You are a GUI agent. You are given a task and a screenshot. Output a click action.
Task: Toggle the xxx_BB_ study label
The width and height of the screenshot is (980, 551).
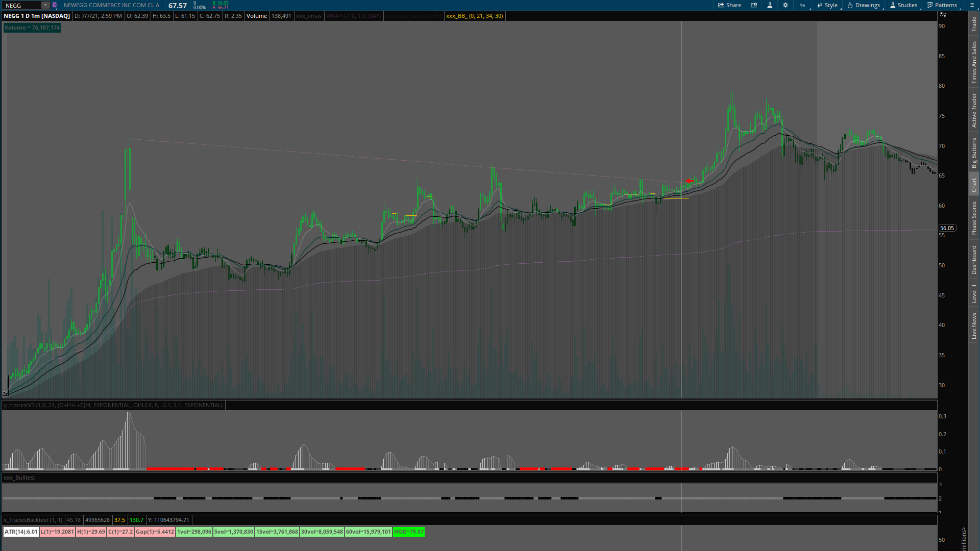474,16
